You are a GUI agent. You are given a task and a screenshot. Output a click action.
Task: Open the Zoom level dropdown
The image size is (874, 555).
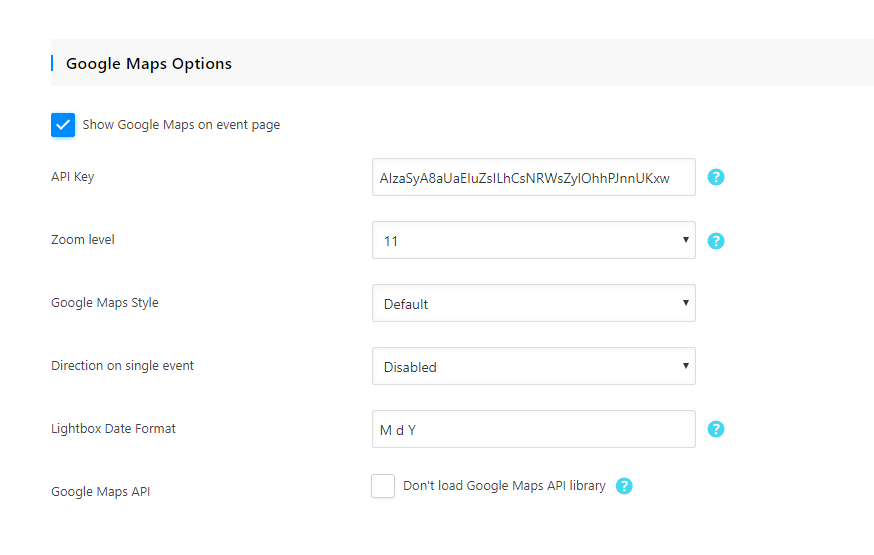533,240
